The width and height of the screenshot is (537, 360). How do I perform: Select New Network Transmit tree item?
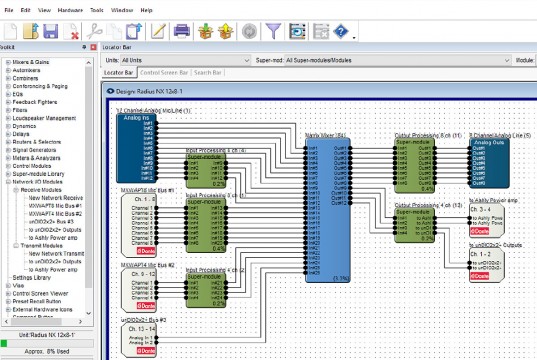(x=56, y=254)
